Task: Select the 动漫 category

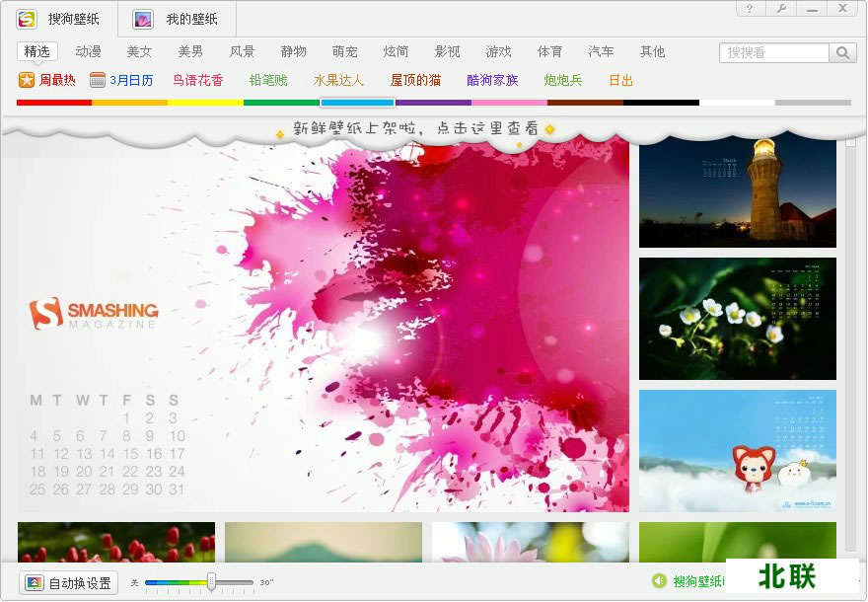Action: pos(88,52)
